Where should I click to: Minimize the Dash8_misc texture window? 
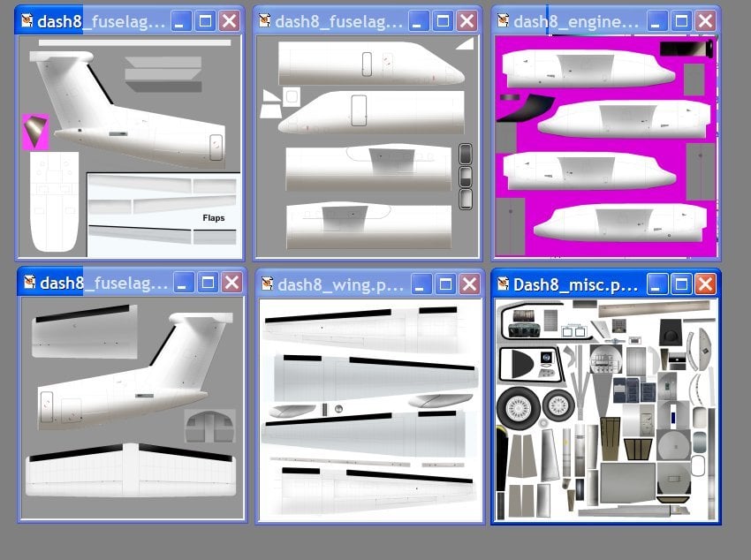656,284
